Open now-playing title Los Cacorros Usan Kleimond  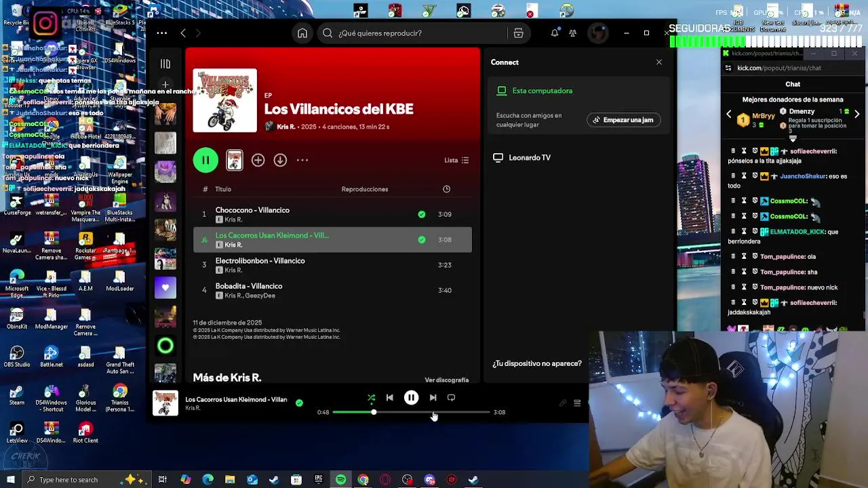236,400
